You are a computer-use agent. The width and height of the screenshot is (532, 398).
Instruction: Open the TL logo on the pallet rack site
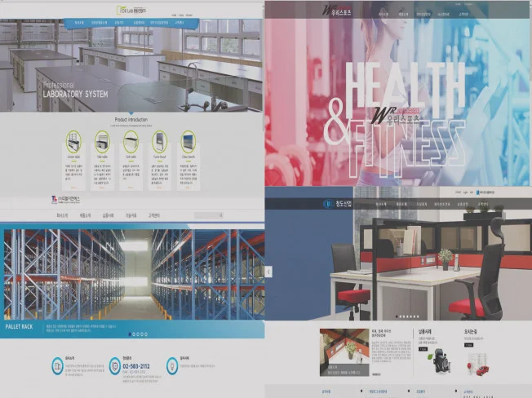click(66, 199)
